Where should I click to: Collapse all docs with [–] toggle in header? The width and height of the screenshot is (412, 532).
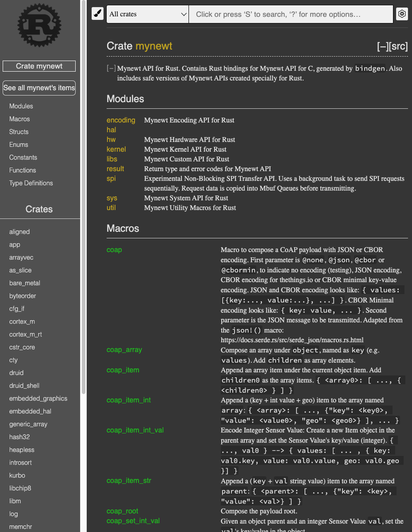pyautogui.click(x=383, y=46)
